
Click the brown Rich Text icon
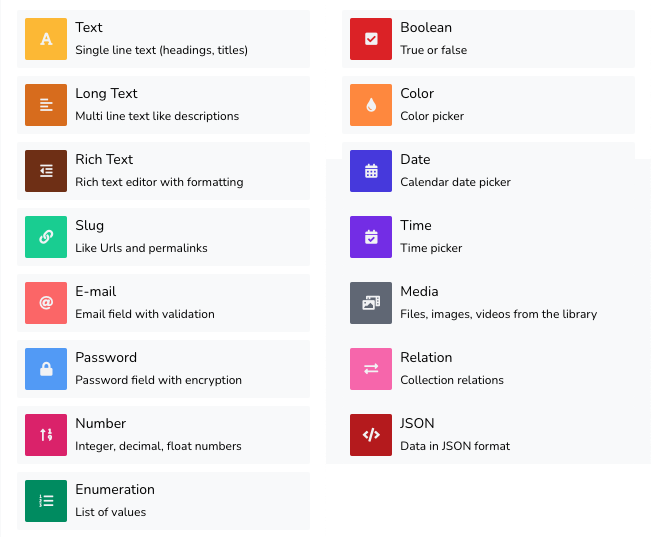(x=46, y=171)
